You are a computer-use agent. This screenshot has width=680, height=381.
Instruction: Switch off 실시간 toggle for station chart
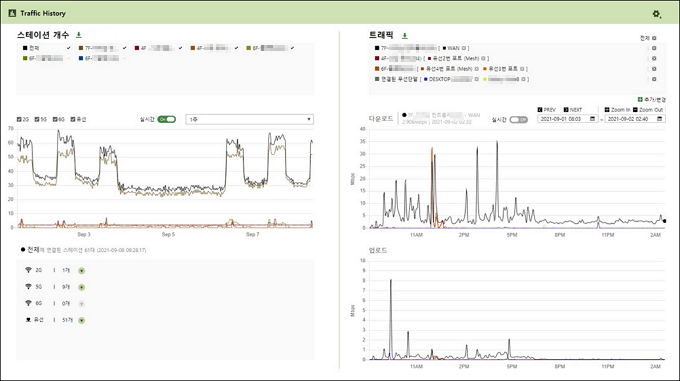[167, 119]
